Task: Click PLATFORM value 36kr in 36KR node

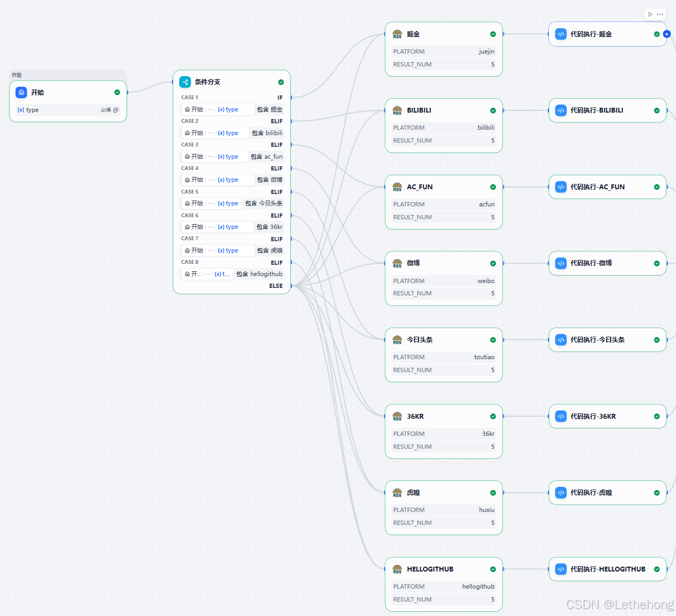Action: click(488, 434)
